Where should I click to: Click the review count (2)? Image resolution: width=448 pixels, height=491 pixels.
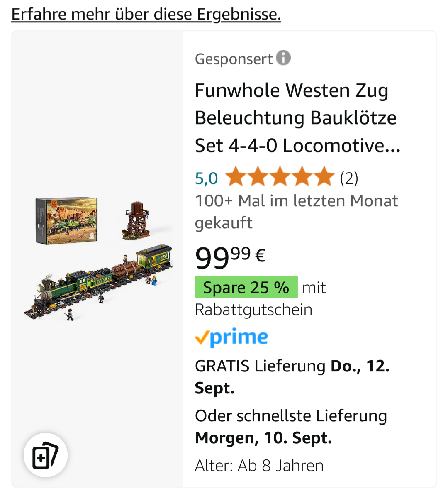pyautogui.click(x=349, y=178)
